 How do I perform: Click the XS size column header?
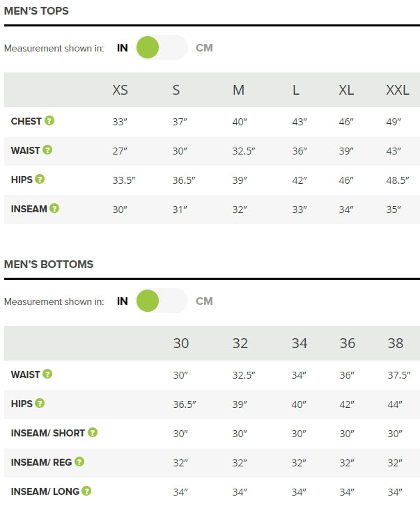tap(120, 90)
